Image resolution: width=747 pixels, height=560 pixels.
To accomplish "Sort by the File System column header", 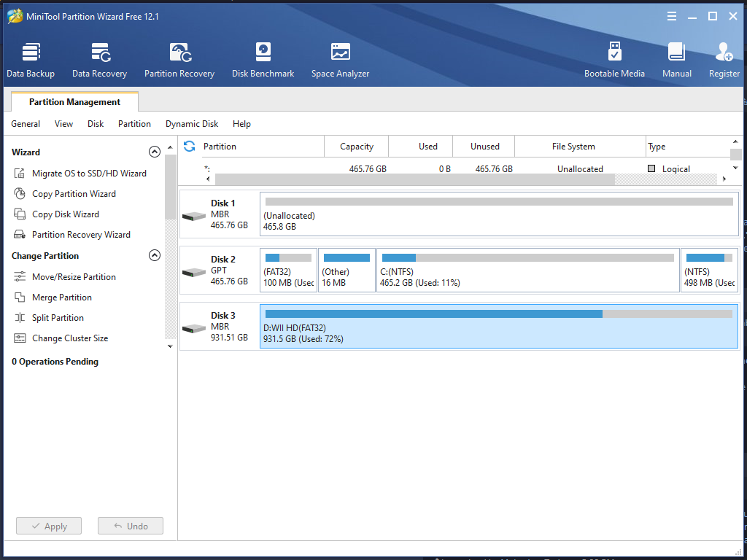I will click(580, 146).
